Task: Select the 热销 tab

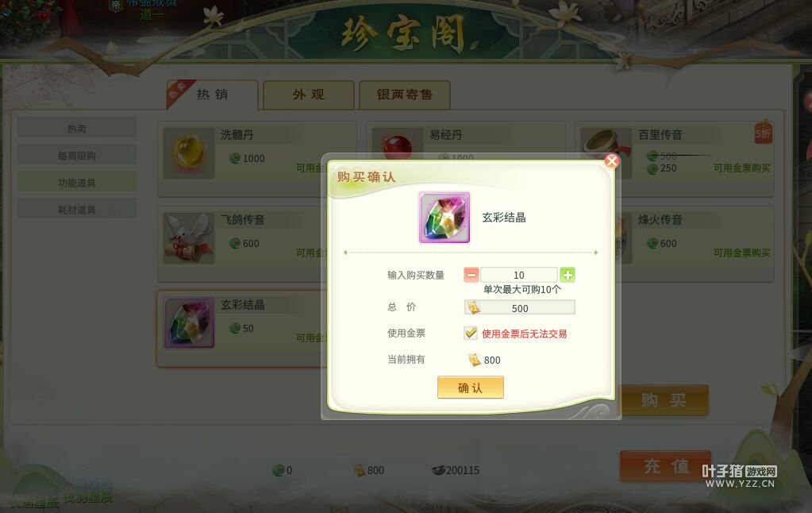Action: pyautogui.click(x=212, y=94)
